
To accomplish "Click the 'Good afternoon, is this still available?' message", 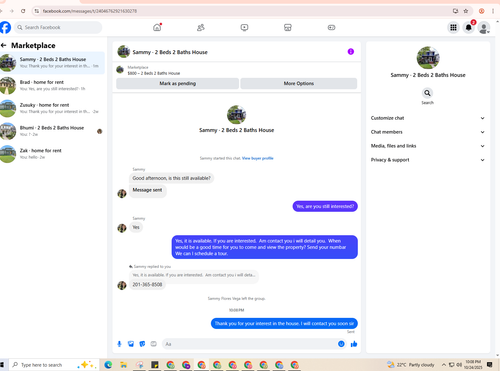I will click(x=171, y=178).
